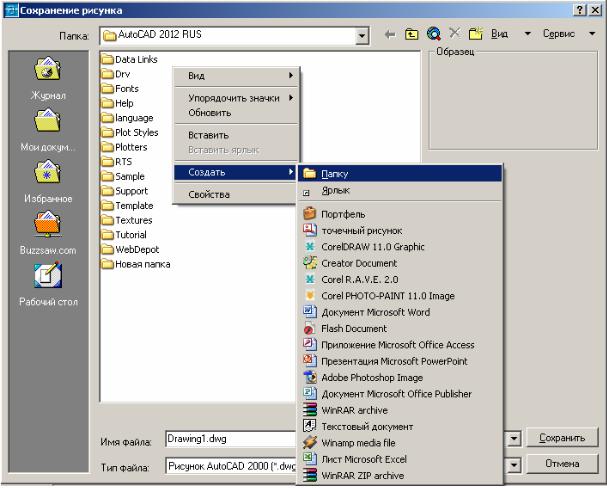Open the Мои документы places icon
Screen dimensions: 607x488
pos(48,129)
